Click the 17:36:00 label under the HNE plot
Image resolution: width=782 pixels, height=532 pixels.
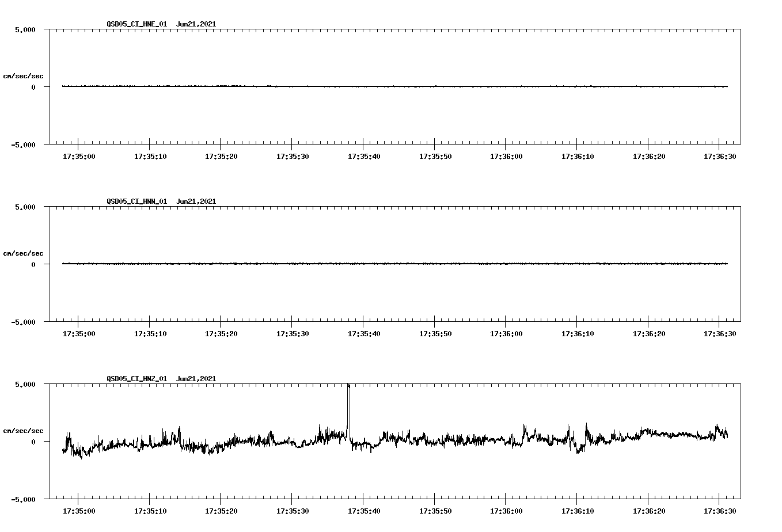coord(506,156)
